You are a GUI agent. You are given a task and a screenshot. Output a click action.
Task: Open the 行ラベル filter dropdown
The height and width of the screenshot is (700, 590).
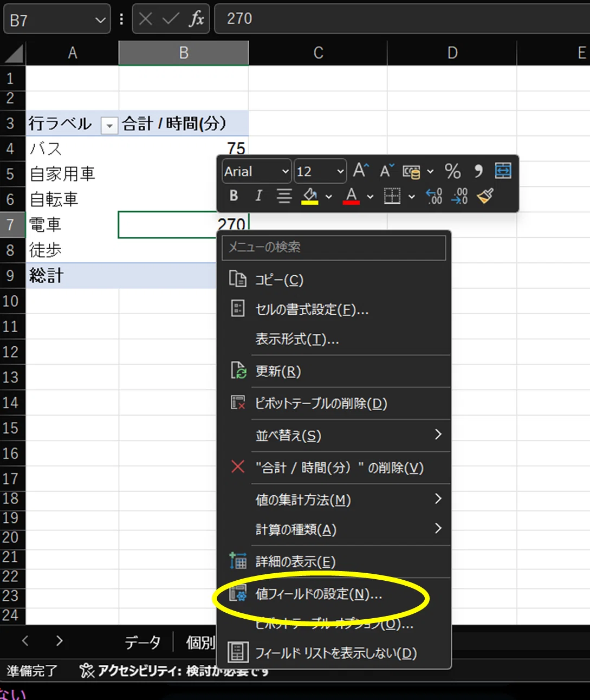coord(109,126)
